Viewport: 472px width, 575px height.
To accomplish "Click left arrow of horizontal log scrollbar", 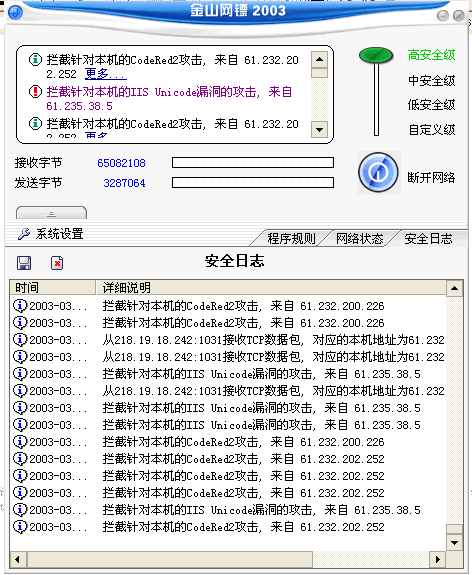I will coord(18,560).
